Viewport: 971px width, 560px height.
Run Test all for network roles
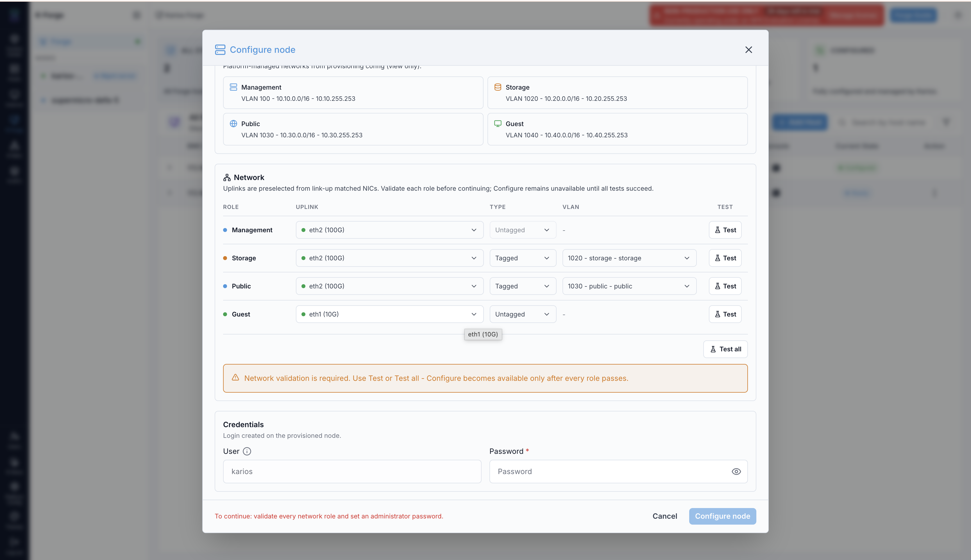tap(725, 349)
